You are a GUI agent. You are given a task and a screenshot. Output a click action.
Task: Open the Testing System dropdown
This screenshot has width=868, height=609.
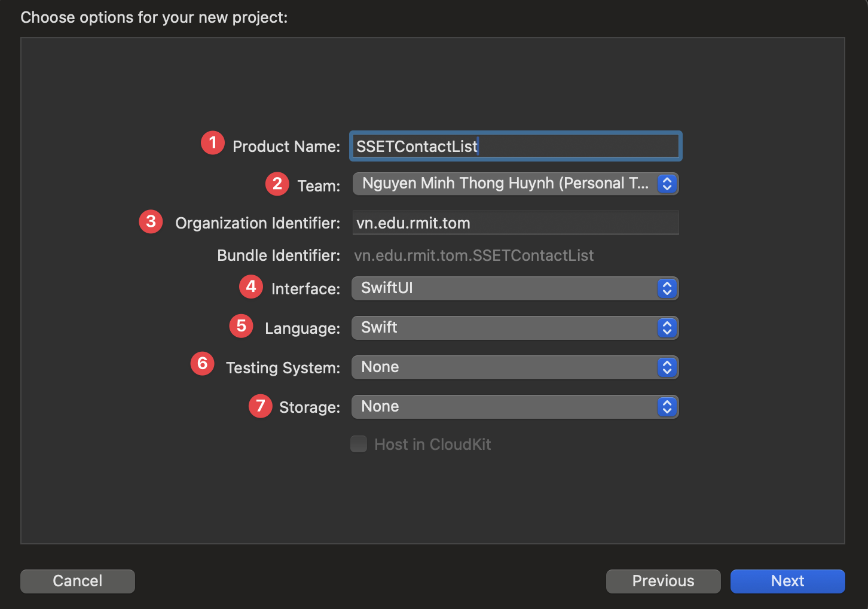pyautogui.click(x=514, y=367)
